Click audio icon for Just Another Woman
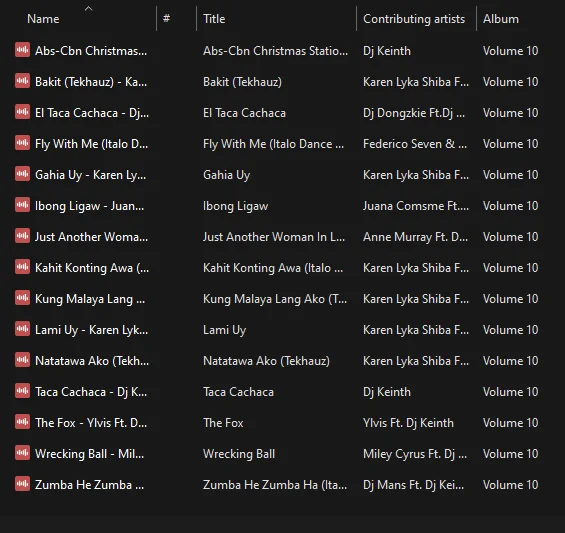This screenshot has height=533, width=565. [x=22, y=236]
